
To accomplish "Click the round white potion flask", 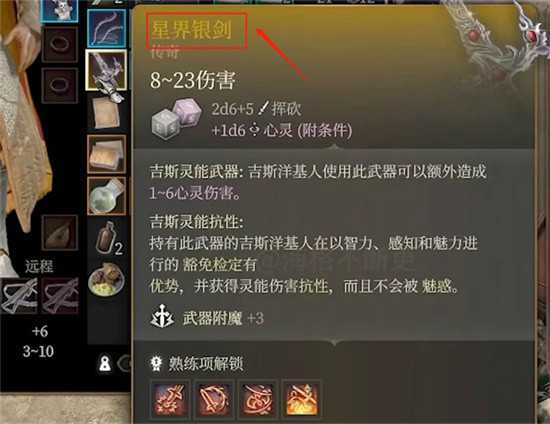I will point(106,196).
